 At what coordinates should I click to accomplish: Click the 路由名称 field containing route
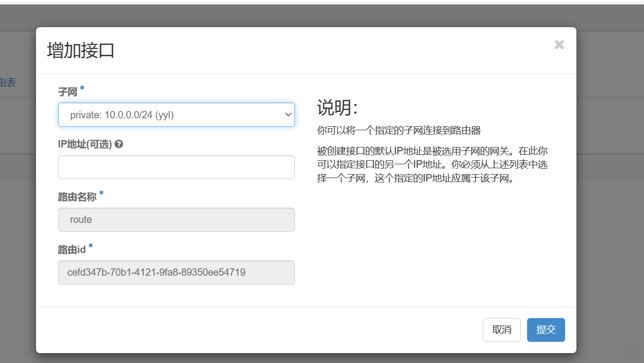176,219
